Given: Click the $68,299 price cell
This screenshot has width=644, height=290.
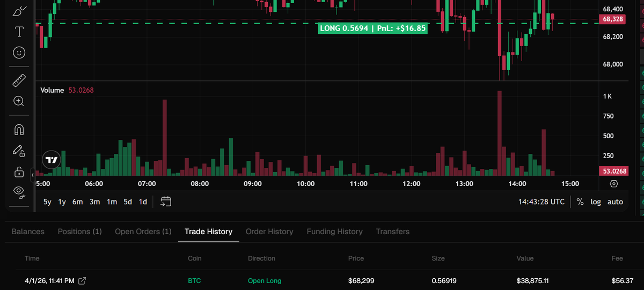Looking at the screenshot, I should pos(361,280).
